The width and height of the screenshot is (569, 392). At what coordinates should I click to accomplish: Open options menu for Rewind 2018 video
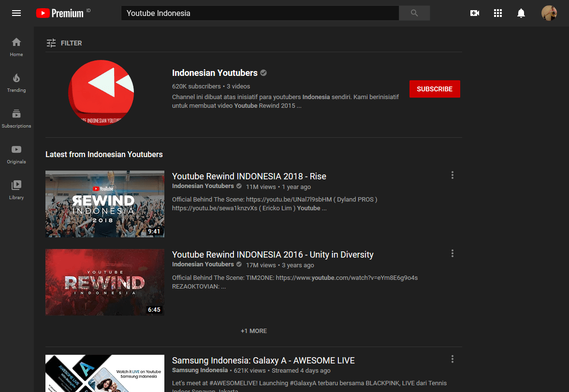point(452,175)
